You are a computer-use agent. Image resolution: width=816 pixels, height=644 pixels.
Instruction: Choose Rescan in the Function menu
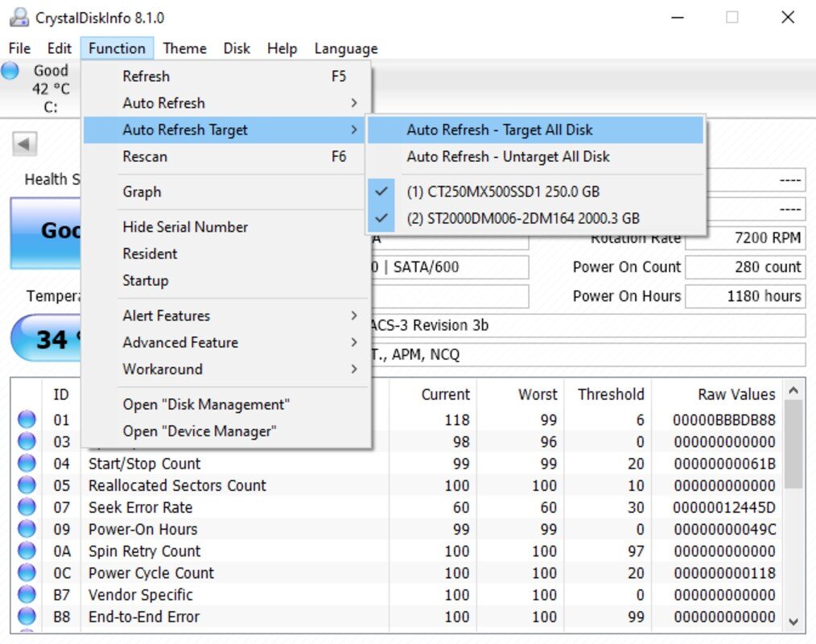click(x=226, y=157)
